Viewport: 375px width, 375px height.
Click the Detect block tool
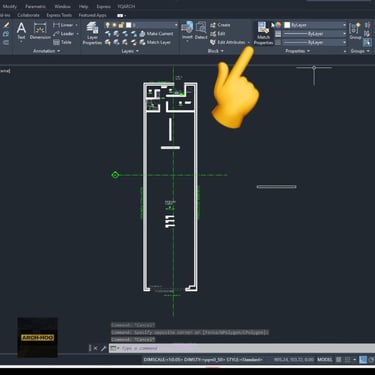pyautogui.click(x=201, y=31)
